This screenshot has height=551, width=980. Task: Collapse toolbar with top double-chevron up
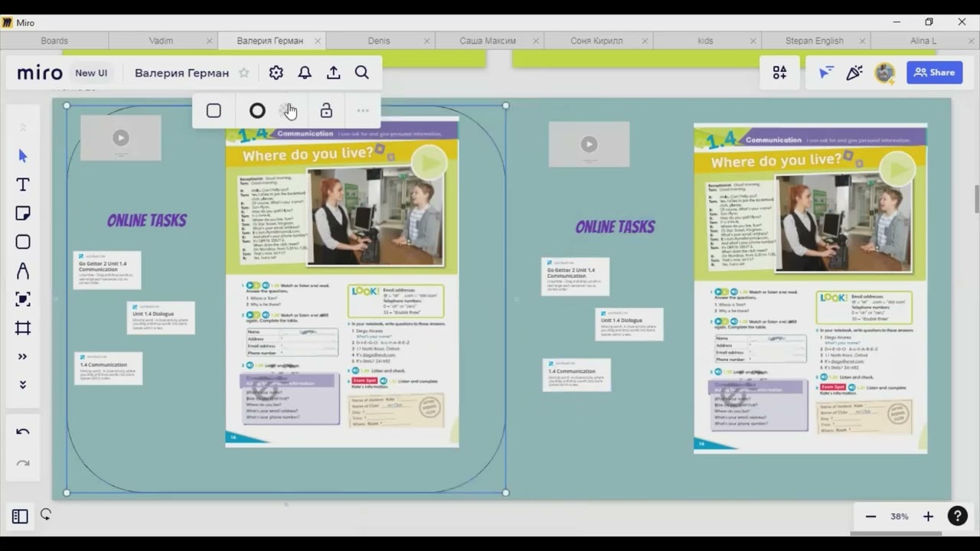pos(23,128)
